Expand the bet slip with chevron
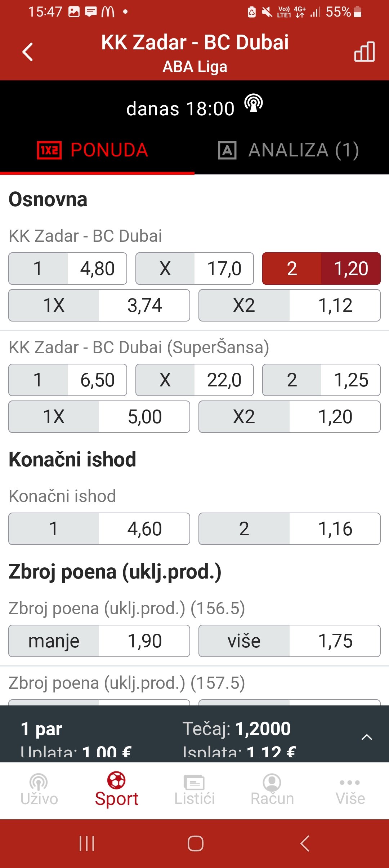This screenshot has height=868, width=389. 367,737
